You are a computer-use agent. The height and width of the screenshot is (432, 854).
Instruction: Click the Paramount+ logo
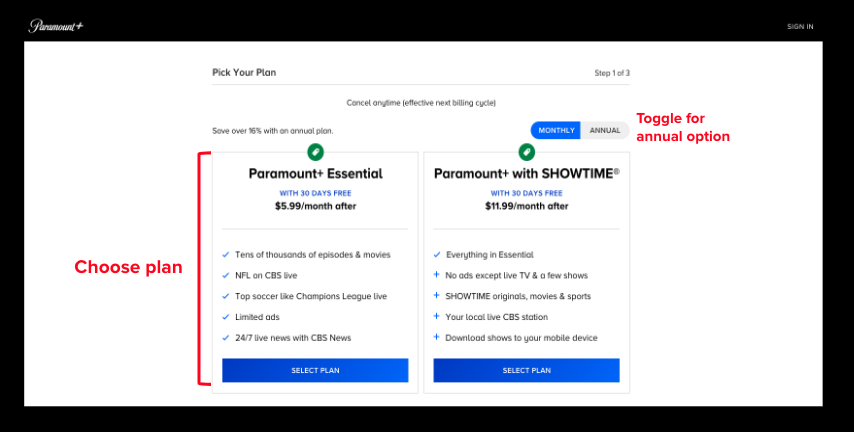tap(56, 26)
